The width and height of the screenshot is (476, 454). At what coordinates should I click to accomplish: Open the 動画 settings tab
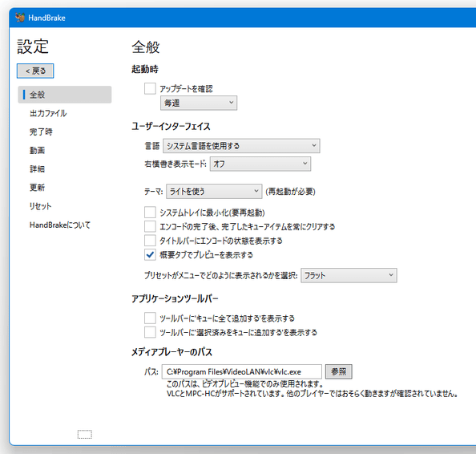37,151
